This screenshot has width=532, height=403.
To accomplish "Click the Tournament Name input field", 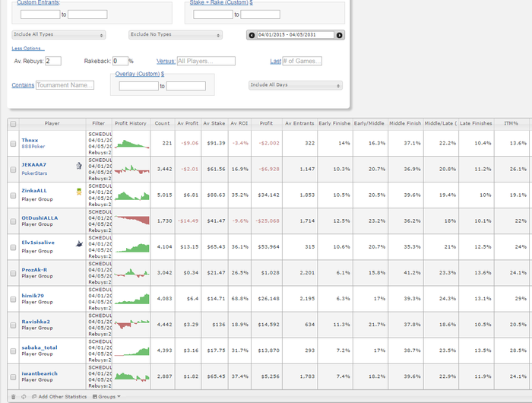I will point(65,85).
